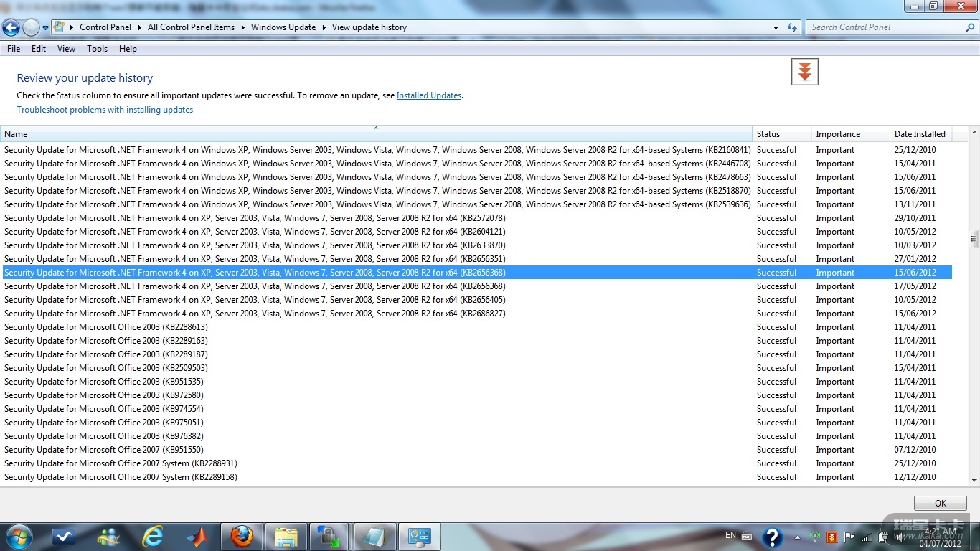The image size is (980, 551).
Task: Confirm with the OK button
Action: click(x=941, y=504)
